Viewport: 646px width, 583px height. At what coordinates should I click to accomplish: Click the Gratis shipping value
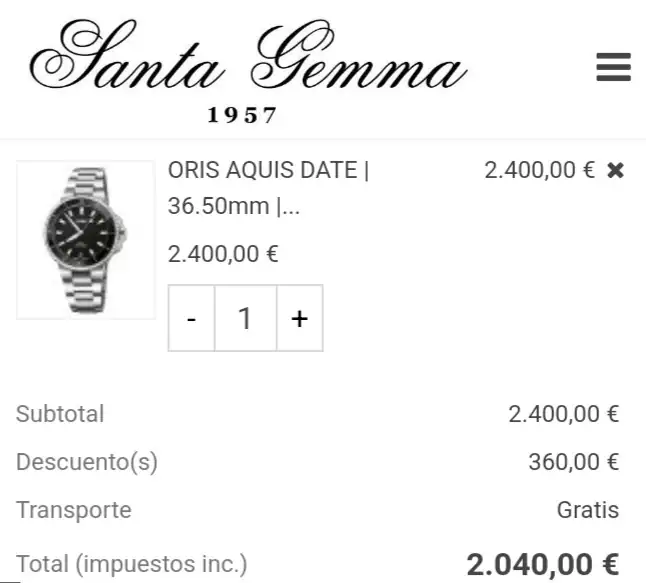tap(587, 510)
